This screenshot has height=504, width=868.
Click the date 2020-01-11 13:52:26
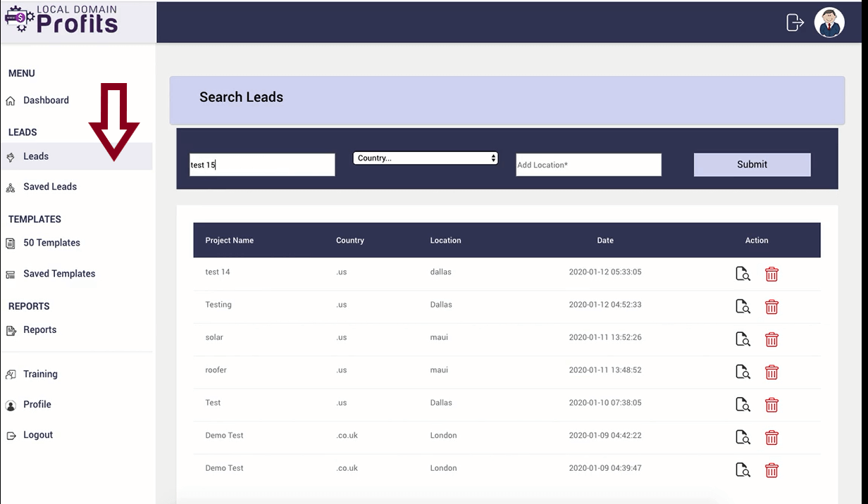(605, 337)
